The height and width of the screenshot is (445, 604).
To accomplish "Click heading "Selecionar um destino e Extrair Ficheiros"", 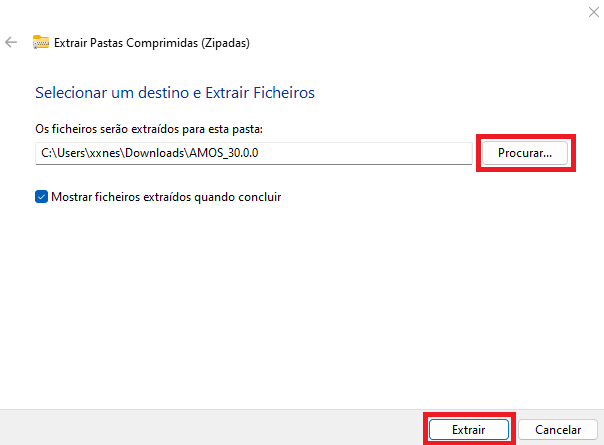I will pyautogui.click(x=175, y=93).
